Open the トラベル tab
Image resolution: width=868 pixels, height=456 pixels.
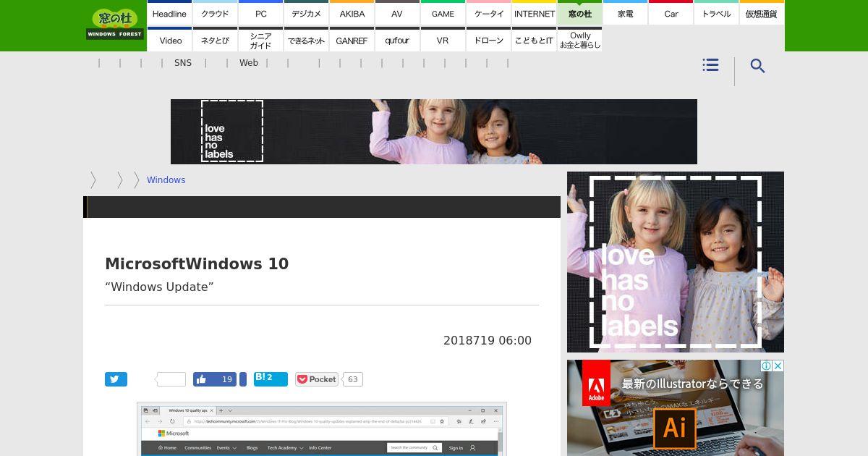716,13
